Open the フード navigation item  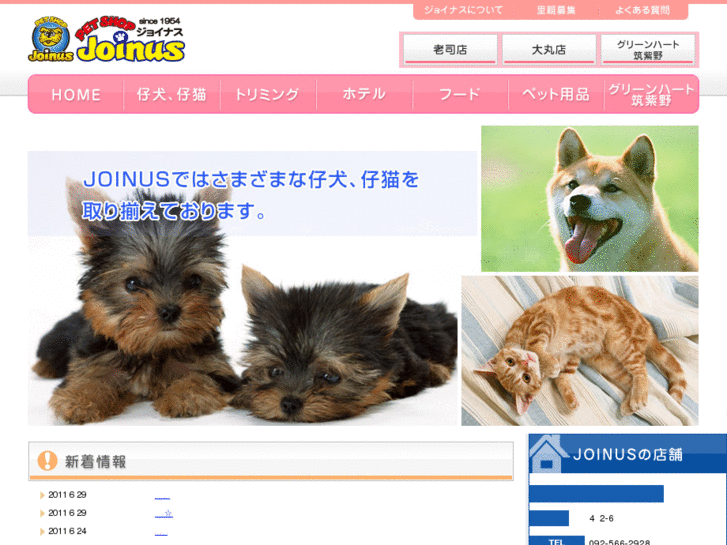click(460, 94)
